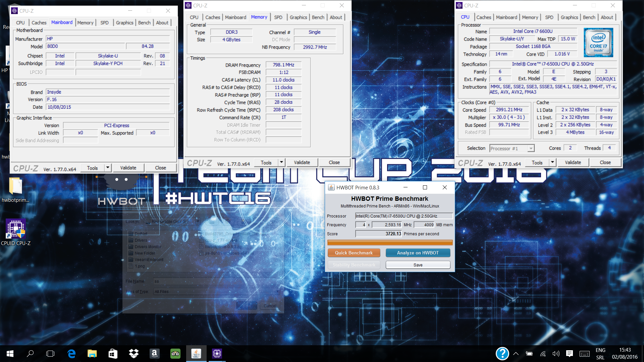Open taskbar search magnifier
The image size is (644, 362).
(30, 353)
